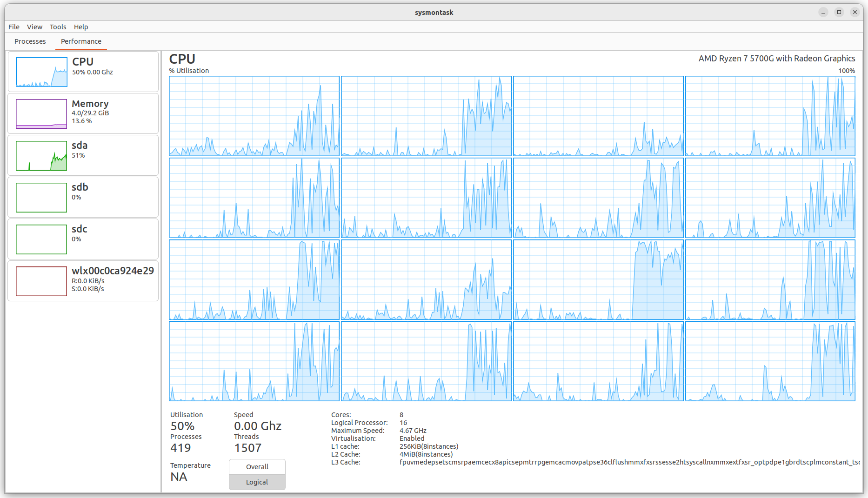Screen dimensions: 868x498
Task: View the sda disk activity graph
Action: point(83,155)
